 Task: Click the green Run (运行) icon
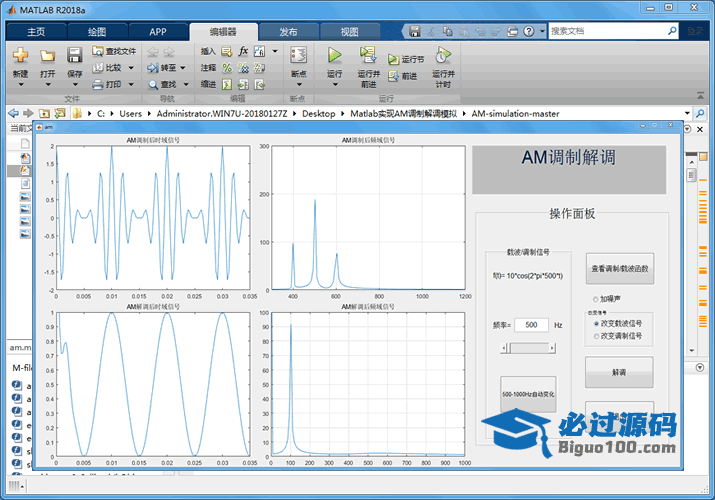point(335,55)
